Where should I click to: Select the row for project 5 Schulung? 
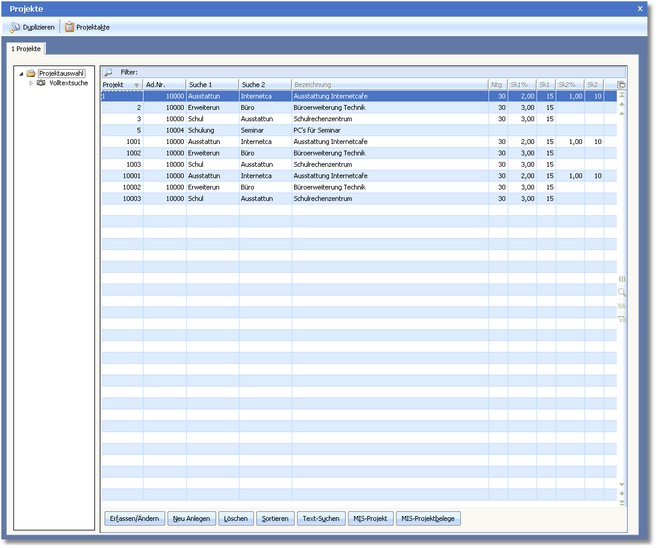click(x=300, y=130)
